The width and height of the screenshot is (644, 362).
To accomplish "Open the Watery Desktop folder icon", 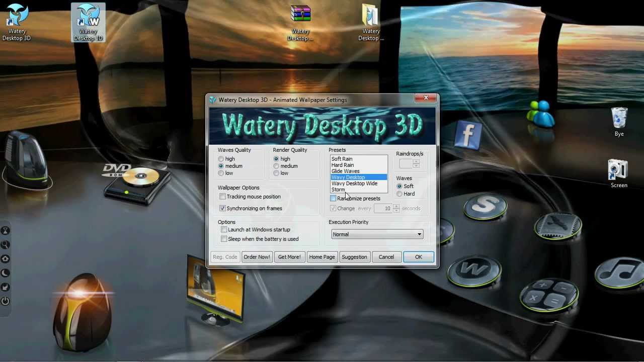I will pos(371,22).
